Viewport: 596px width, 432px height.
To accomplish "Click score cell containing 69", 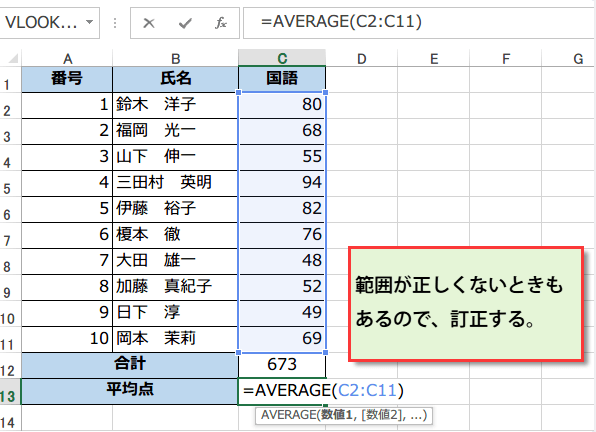I will [x=282, y=340].
